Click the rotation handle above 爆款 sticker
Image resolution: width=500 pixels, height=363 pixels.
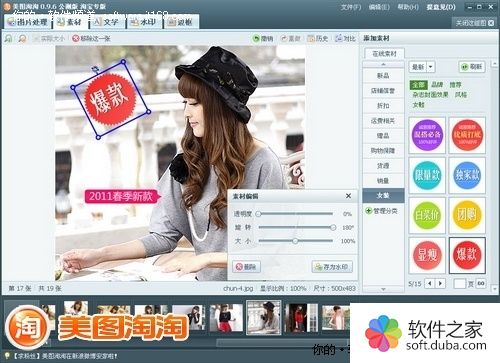click(x=95, y=69)
